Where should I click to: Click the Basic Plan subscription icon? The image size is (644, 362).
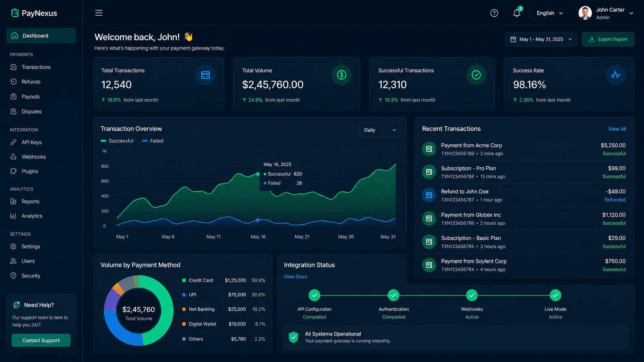(x=429, y=242)
